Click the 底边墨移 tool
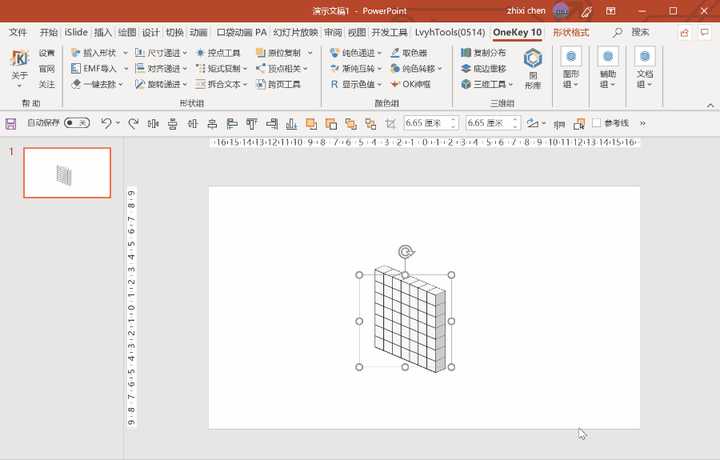Image resolution: width=720 pixels, height=460 pixels. (x=484, y=68)
